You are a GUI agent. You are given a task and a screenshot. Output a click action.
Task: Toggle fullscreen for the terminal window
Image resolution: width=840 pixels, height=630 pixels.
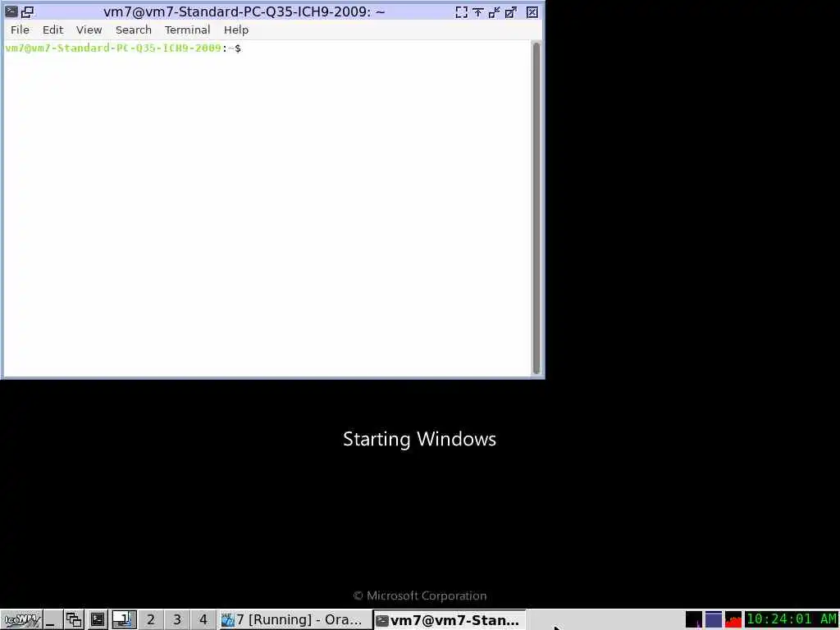point(461,11)
